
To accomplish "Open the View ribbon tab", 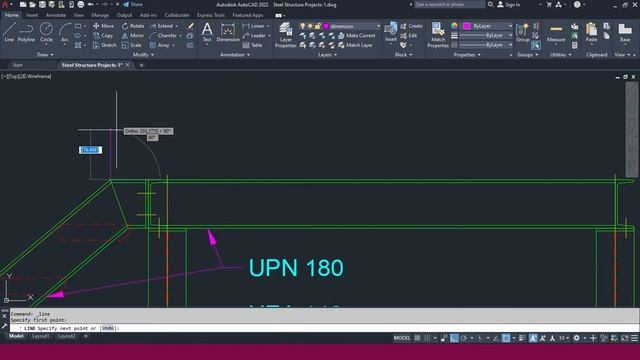I will pos(78,15).
